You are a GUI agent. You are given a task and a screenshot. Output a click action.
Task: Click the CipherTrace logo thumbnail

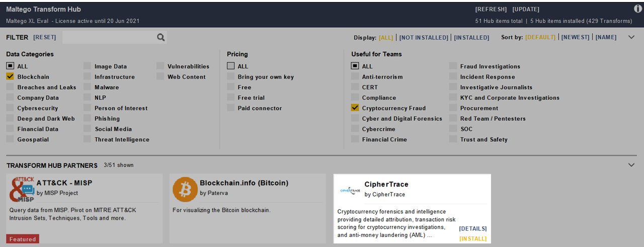coord(350,191)
